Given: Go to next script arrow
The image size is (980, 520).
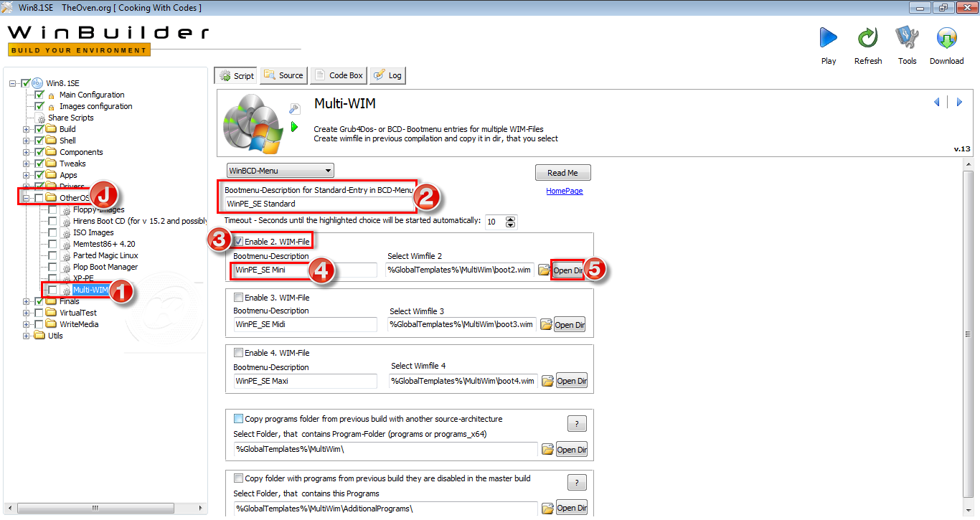Looking at the screenshot, I should [x=959, y=103].
